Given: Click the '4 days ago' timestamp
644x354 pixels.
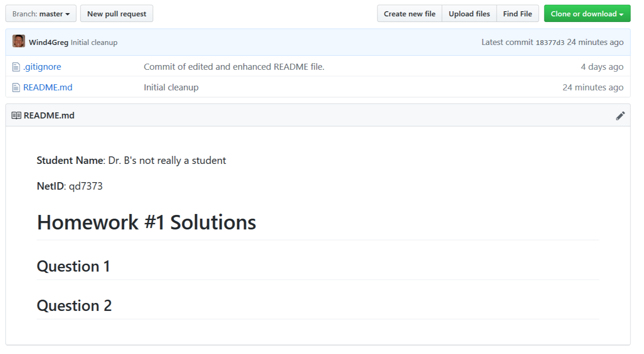Looking at the screenshot, I should click(602, 67).
